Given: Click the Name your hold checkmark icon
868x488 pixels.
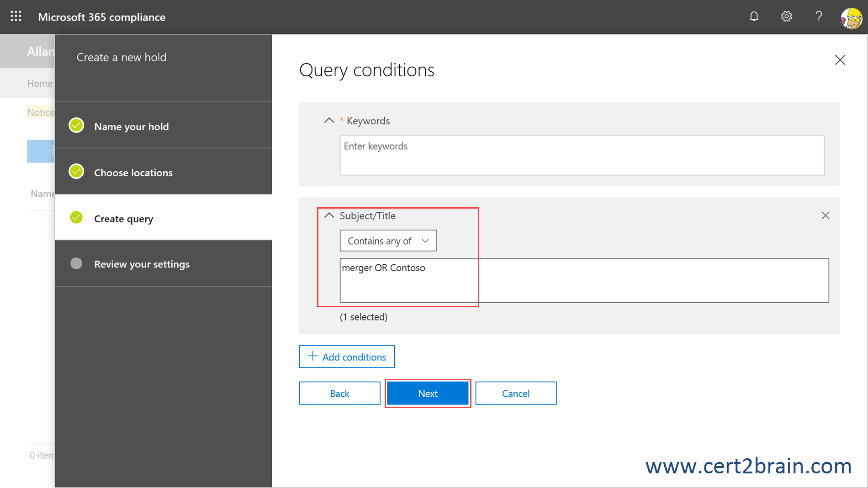Looking at the screenshot, I should click(x=76, y=125).
